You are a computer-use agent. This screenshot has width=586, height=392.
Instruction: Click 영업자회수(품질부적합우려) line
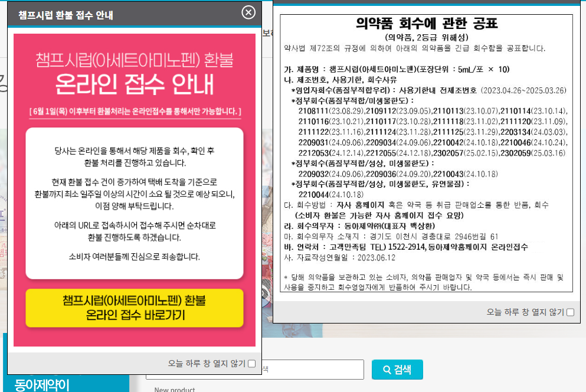pyautogui.click(x=428, y=90)
